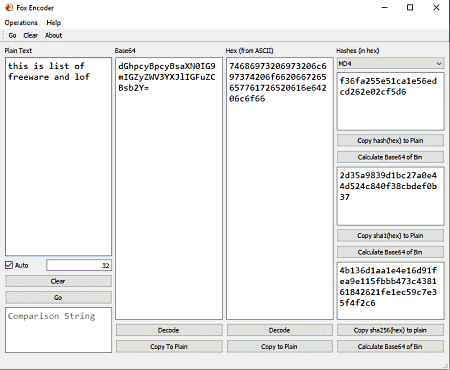Click the Clear button under Plain Text
The height and width of the screenshot is (370, 450).
58,281
